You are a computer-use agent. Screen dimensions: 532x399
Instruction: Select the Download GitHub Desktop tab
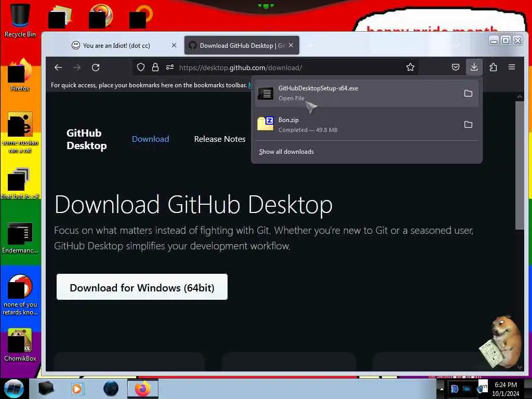click(x=242, y=46)
